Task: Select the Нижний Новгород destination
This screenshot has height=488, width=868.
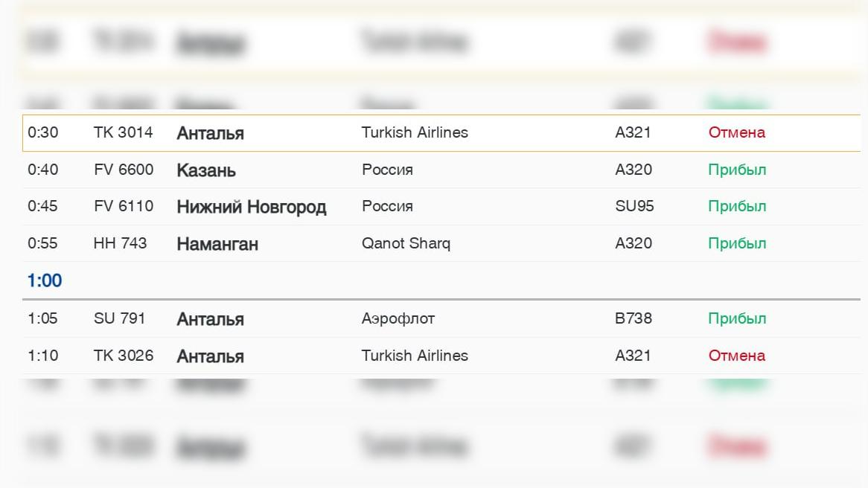Action: [251, 207]
